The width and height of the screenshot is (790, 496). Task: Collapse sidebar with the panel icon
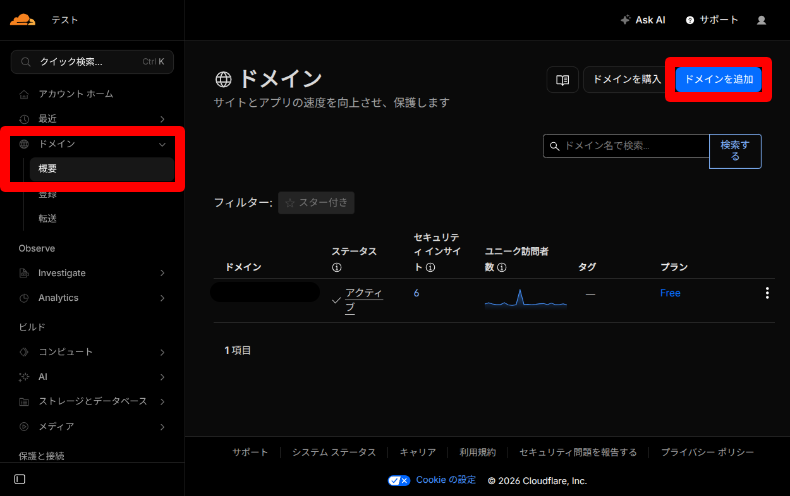pos(20,479)
